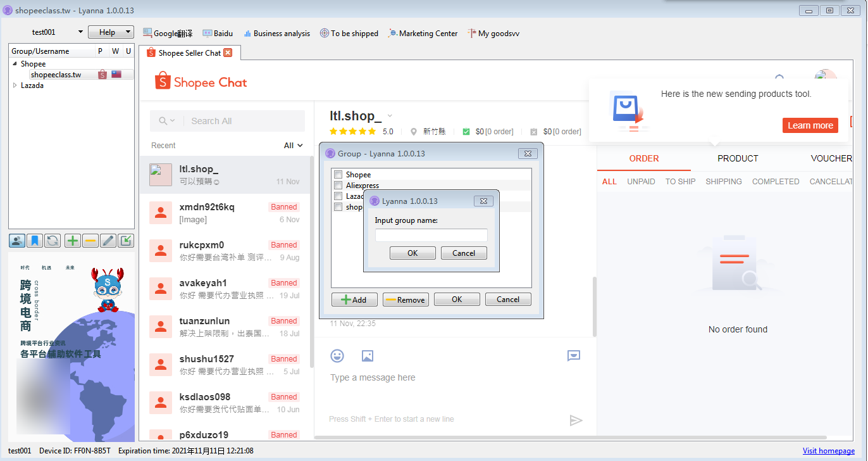
Task: Open Google翻译 shortcut in toolbar
Action: tap(168, 33)
